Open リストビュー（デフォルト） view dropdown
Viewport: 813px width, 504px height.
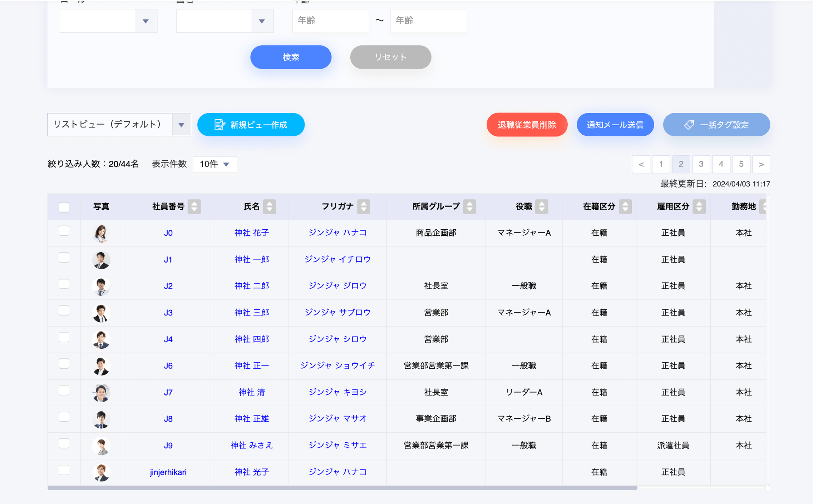(181, 125)
